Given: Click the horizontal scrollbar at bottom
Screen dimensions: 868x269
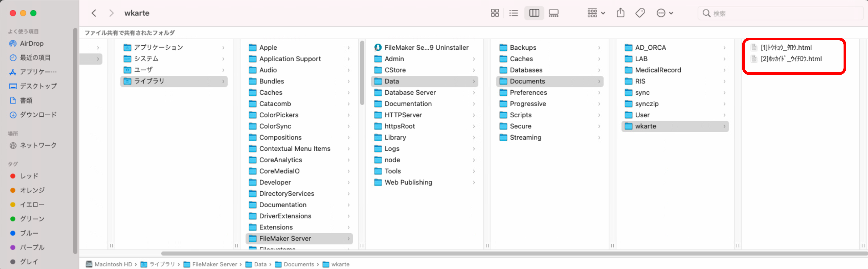Looking at the screenshot, I should tap(514, 253).
